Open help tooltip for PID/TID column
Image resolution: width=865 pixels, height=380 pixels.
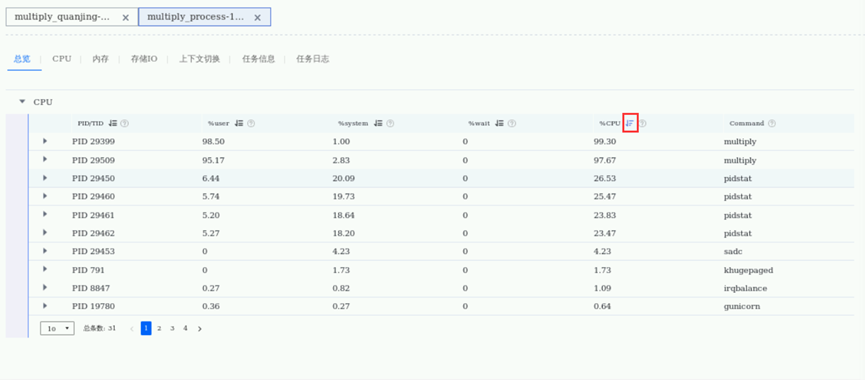point(125,124)
